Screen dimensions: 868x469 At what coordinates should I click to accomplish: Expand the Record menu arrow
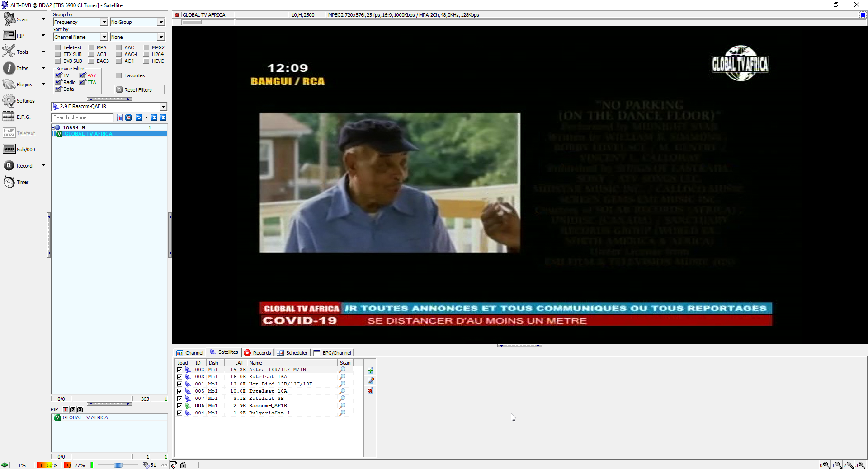(43, 165)
